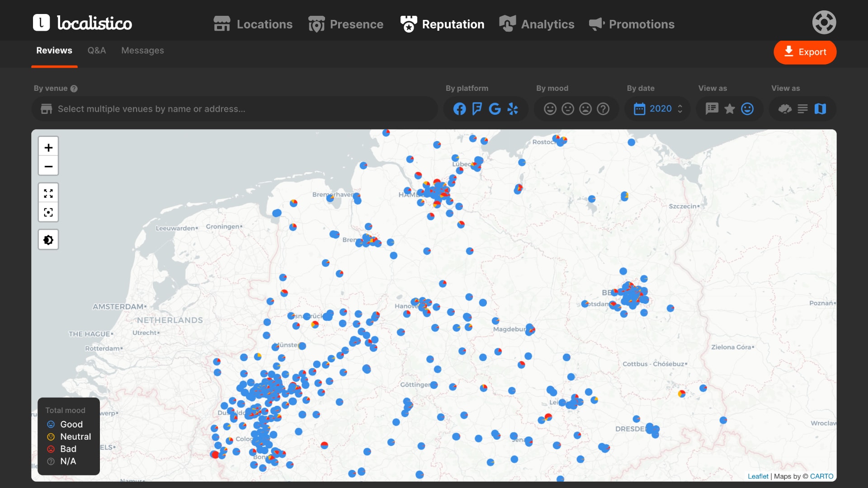Click Good mood blue legend swatch
The width and height of the screenshot is (868, 488).
pyautogui.click(x=51, y=424)
